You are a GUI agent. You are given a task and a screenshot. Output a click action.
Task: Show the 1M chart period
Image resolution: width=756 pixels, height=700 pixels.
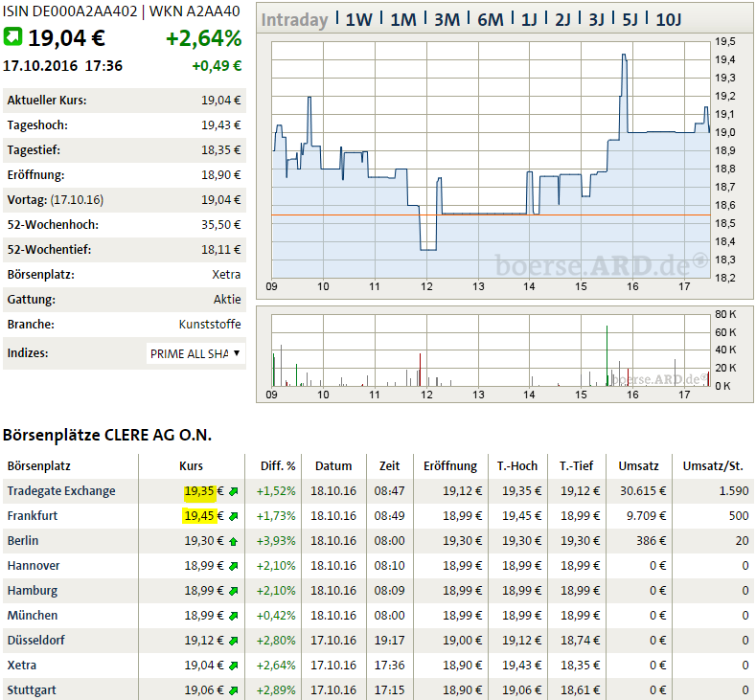[402, 20]
